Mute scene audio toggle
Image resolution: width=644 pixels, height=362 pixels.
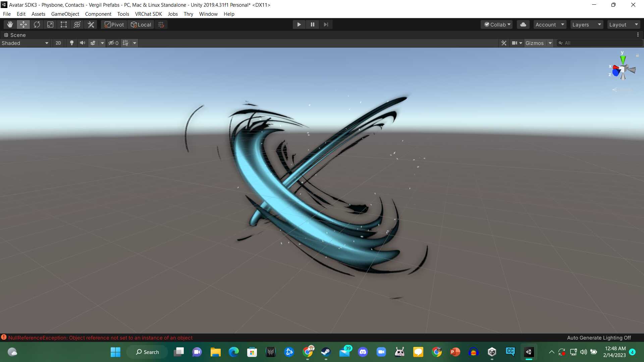82,43
